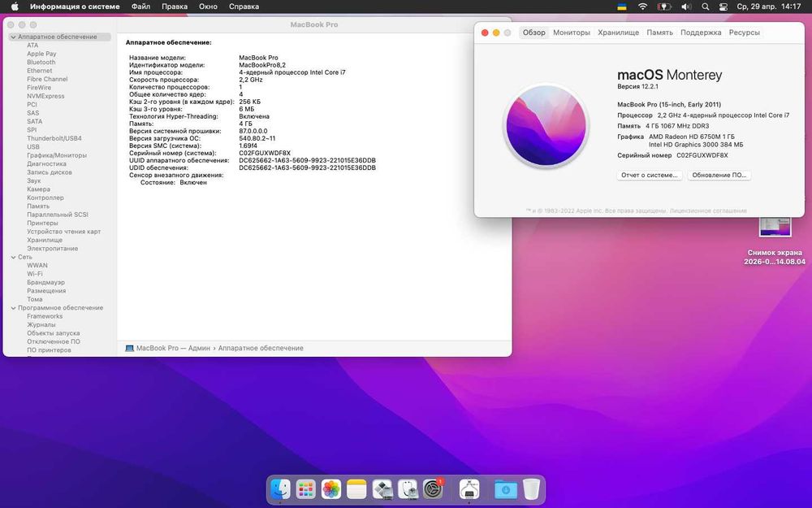
Task: Select Журналы in the sidebar
Action: (x=41, y=324)
